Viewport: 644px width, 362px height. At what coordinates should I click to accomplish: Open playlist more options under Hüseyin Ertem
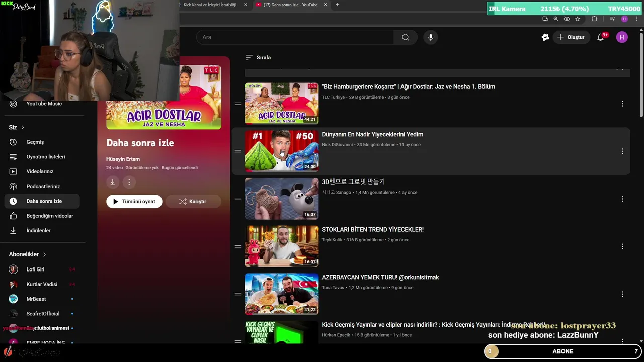click(129, 182)
